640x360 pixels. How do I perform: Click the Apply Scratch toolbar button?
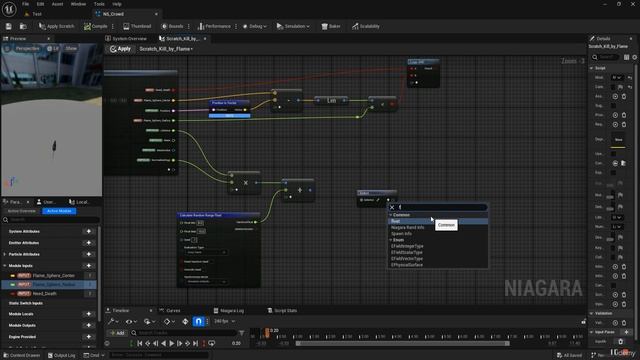tap(56, 26)
